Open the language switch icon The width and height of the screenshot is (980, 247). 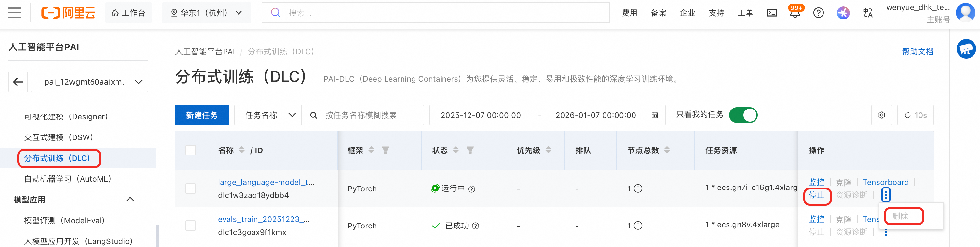coord(868,13)
